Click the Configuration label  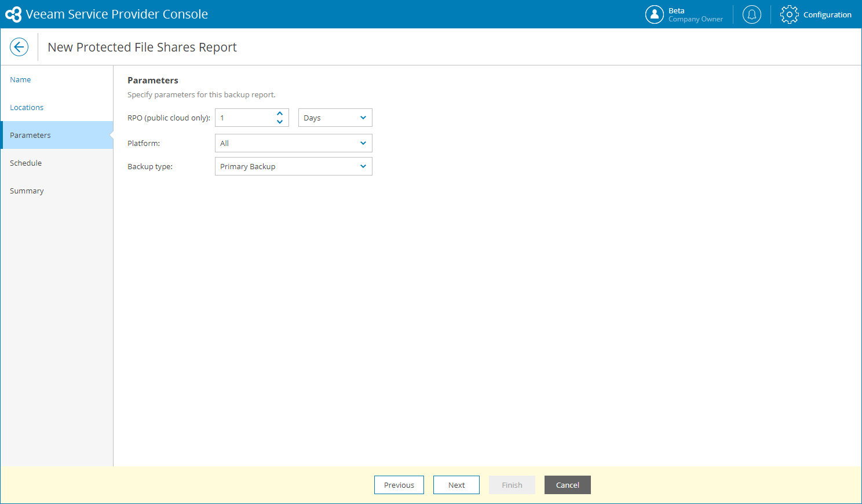pyautogui.click(x=827, y=14)
